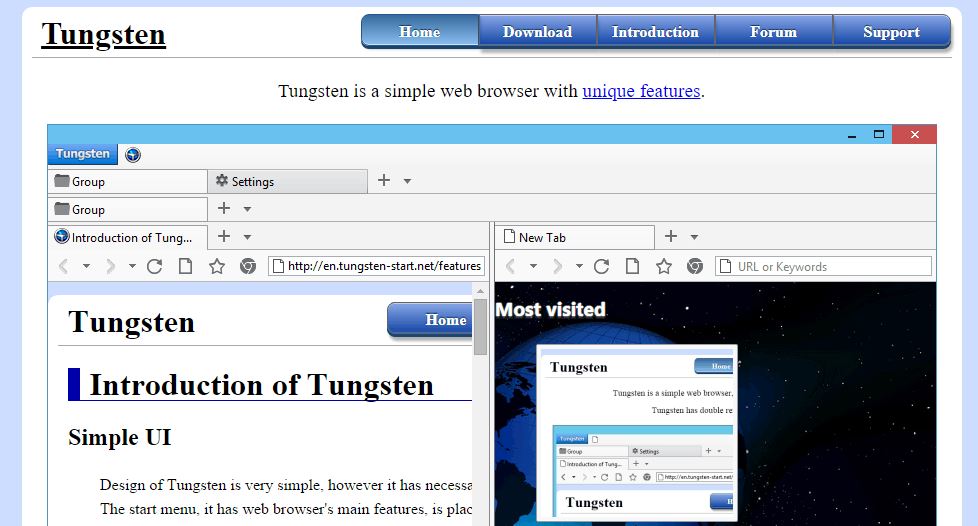Add new tab after Settings tab

point(384,180)
